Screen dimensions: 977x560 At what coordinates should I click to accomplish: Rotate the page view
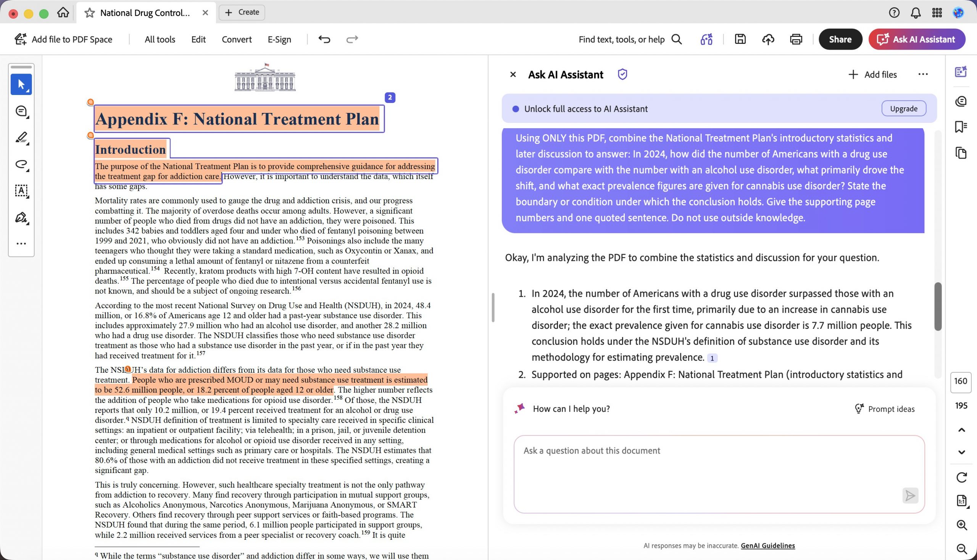[961, 477]
